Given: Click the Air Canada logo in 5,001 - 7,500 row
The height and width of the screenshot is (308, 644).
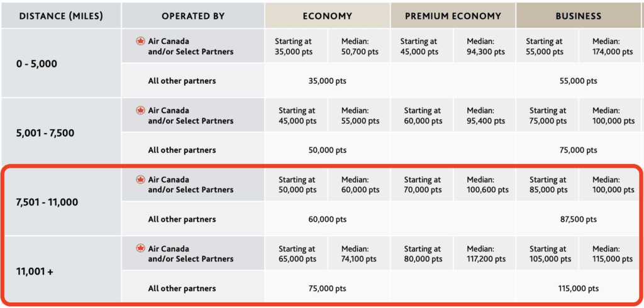Looking at the screenshot, I should click(140, 111).
